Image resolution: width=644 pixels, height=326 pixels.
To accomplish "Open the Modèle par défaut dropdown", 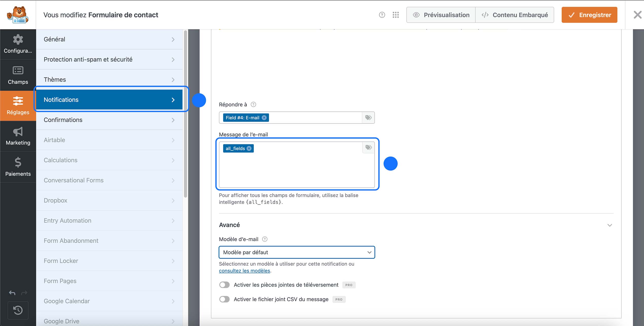I will click(x=297, y=252).
